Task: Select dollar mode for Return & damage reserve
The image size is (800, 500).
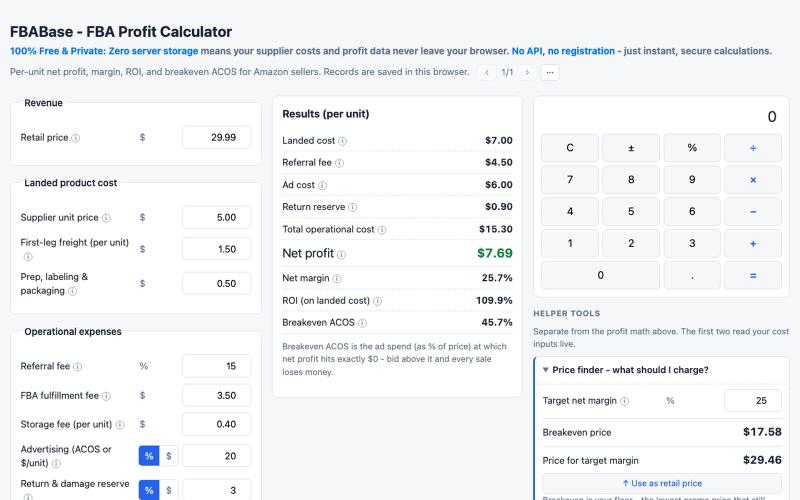Action: tap(169, 490)
